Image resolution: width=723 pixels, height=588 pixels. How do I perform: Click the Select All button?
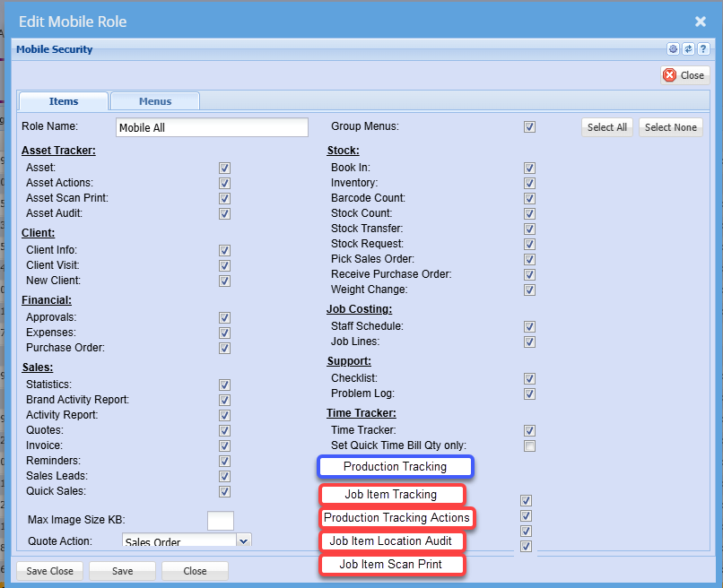click(607, 127)
